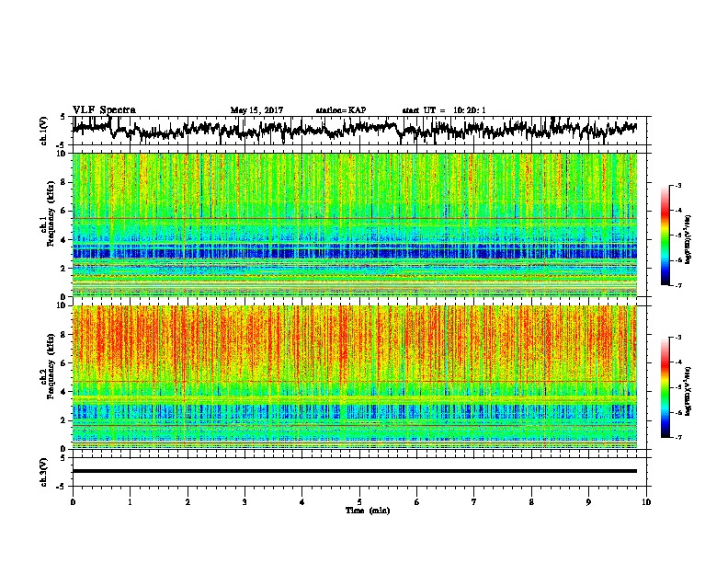Click the "-7" label on ch.2 color bar

[x=678, y=438]
